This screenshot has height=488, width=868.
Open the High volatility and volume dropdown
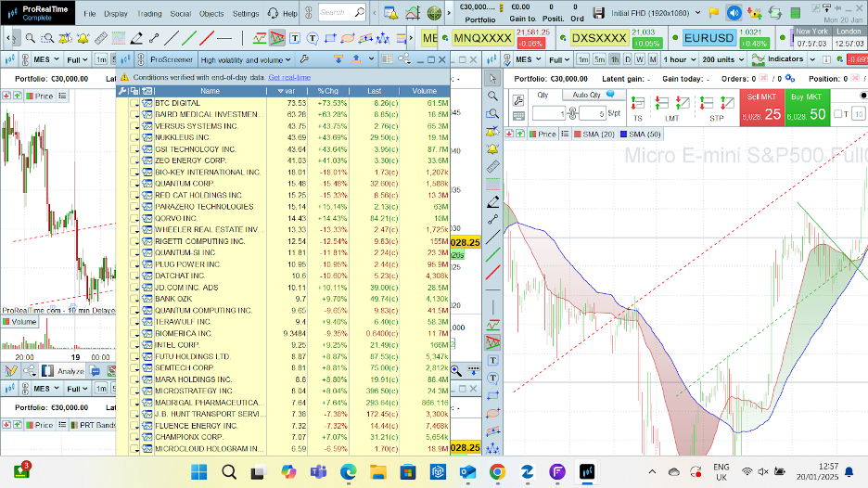tap(246, 59)
